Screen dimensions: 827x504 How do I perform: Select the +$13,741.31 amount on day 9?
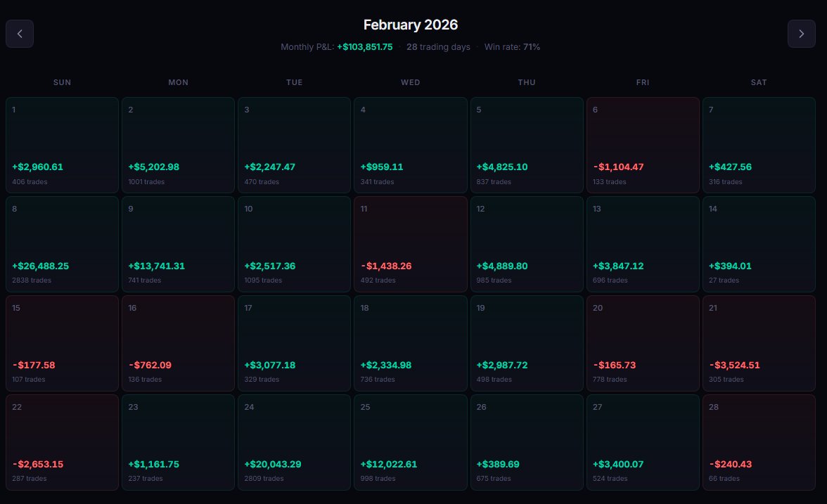coord(157,266)
